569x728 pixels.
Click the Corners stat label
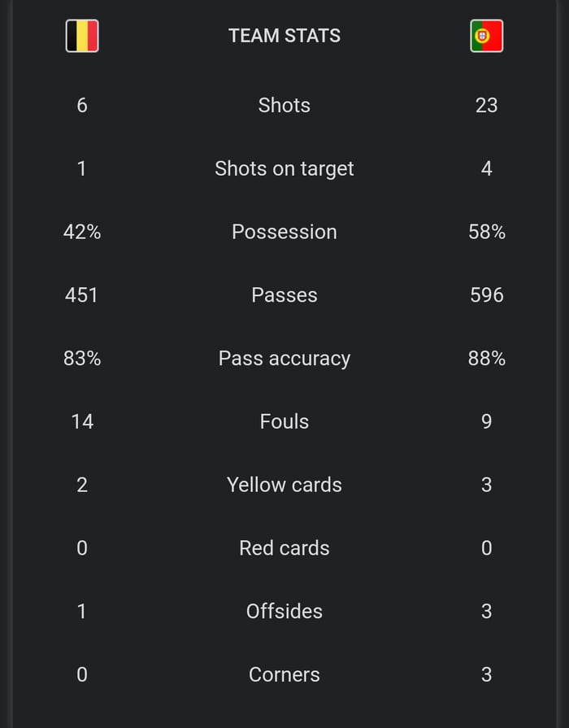pyautogui.click(x=284, y=674)
